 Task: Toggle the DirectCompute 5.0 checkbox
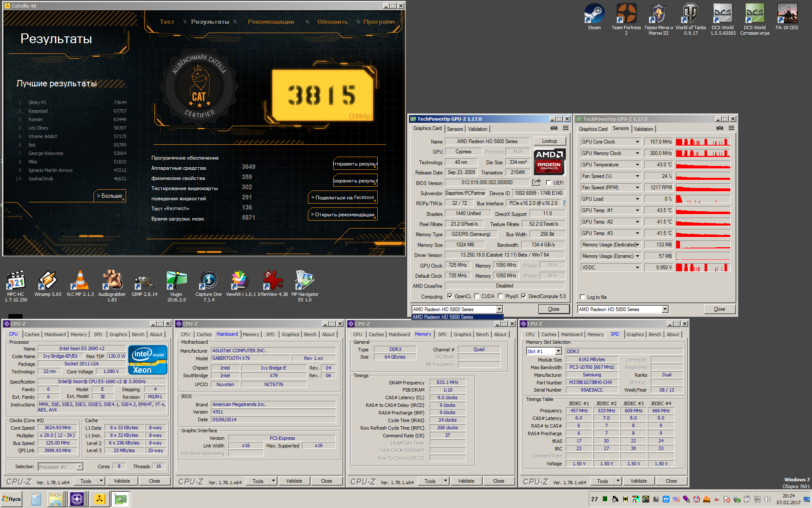pos(524,296)
